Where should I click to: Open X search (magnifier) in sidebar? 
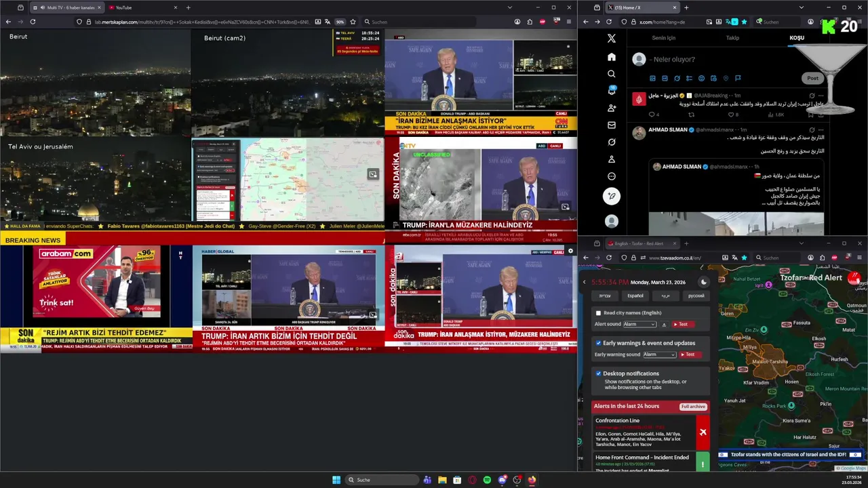(x=612, y=74)
